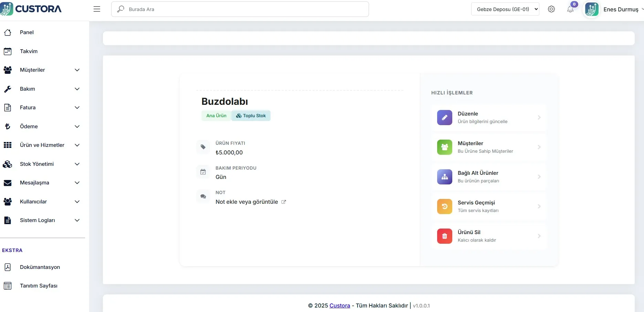Open the Enes Durmuş user menu

pyautogui.click(x=620, y=9)
